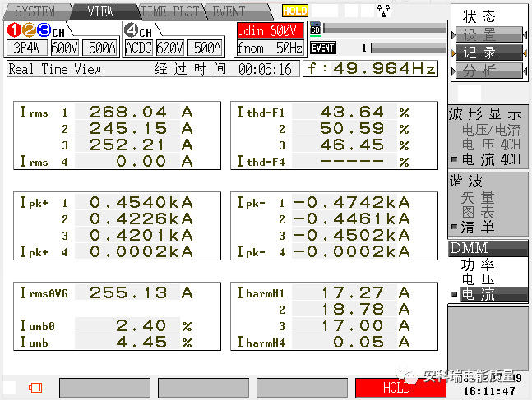The width and height of the screenshot is (532, 400).
Task: Select 记录 in status panel
Action: coord(488,53)
